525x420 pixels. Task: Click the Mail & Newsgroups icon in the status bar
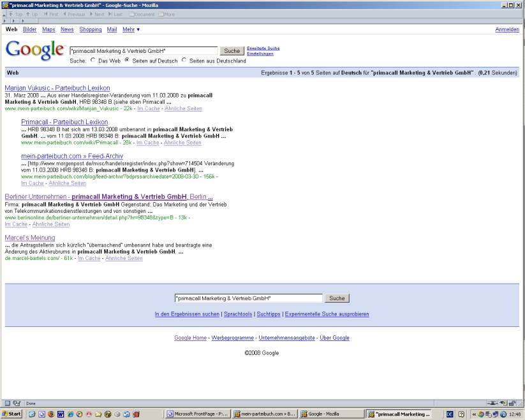click(17, 403)
